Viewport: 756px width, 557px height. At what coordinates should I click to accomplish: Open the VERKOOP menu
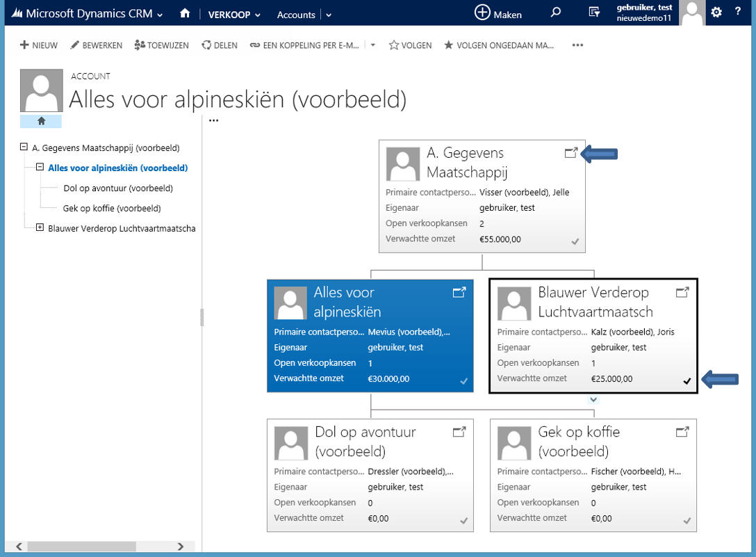point(234,15)
